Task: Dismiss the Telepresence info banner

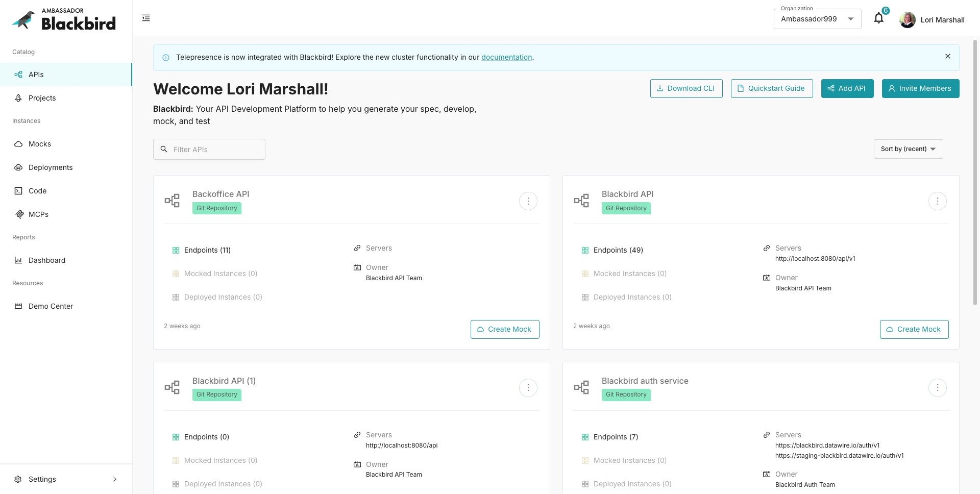Action: point(947,57)
